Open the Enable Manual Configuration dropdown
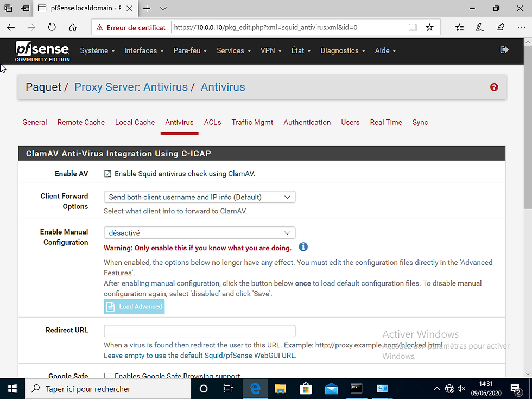This screenshot has width=532, height=399. pos(200,233)
